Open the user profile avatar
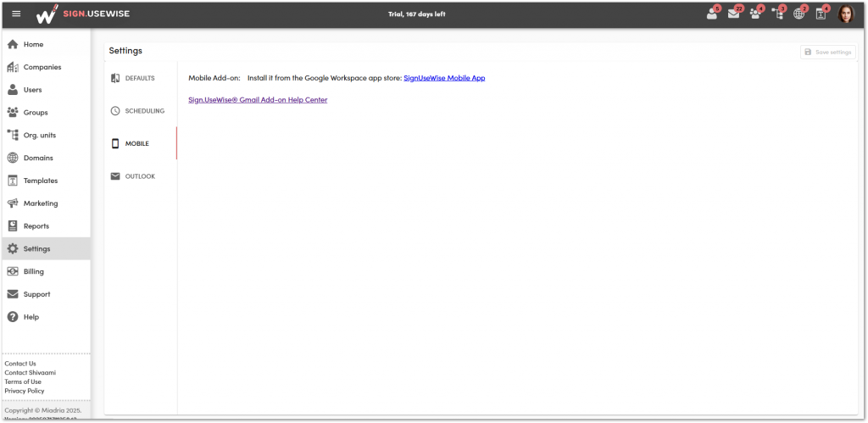 point(845,14)
